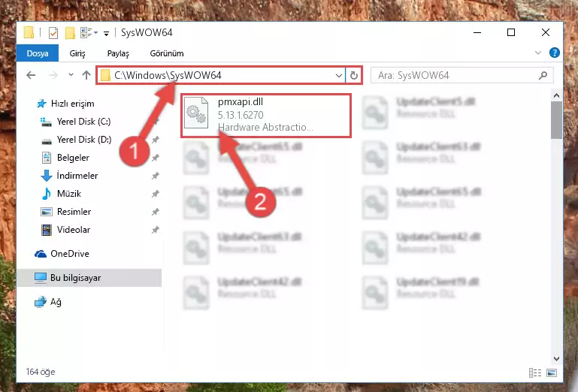Click the vertical scrollbar thumb
This screenshot has height=392, width=578.
point(556,120)
